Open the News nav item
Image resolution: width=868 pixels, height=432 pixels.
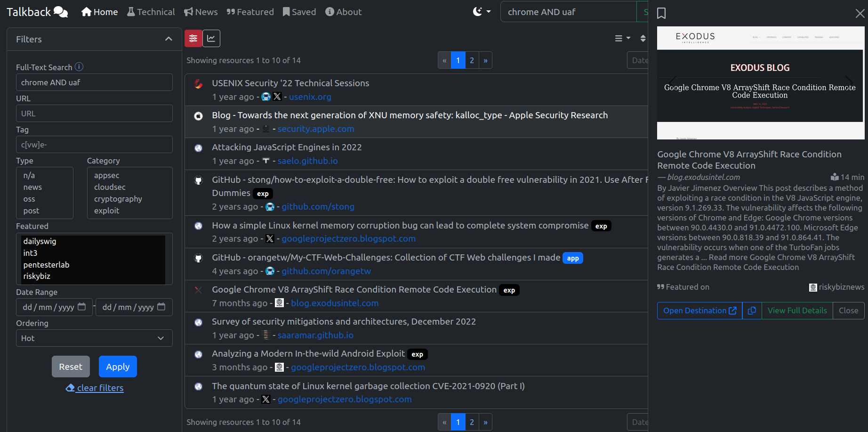(201, 12)
